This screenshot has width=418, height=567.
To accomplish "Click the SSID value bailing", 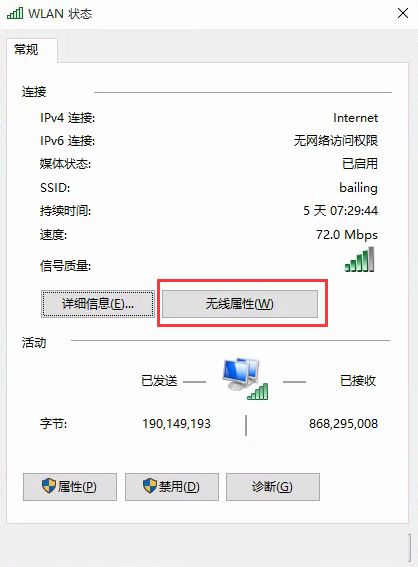I will click(358, 188).
